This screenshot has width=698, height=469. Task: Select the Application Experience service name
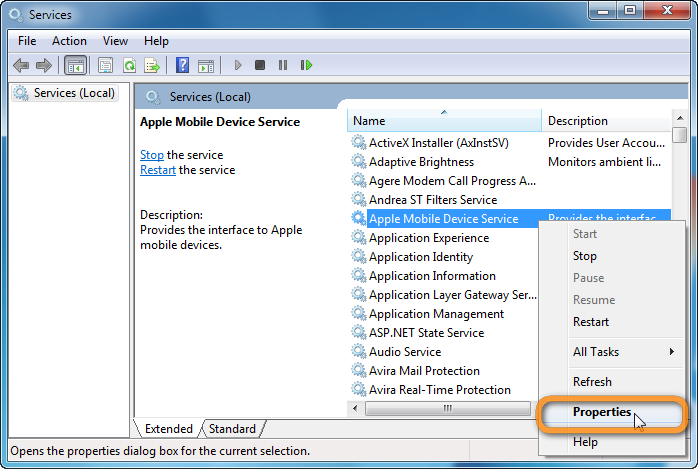[x=429, y=238]
